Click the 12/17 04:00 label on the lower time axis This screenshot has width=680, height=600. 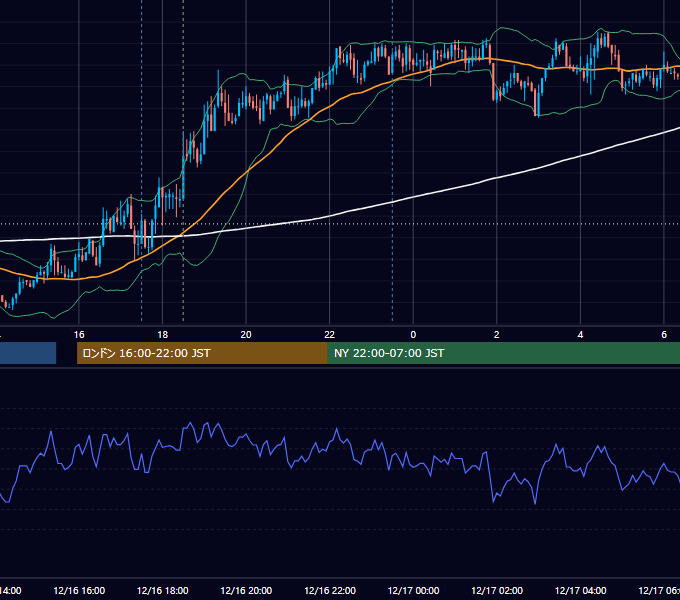[x=581, y=590]
